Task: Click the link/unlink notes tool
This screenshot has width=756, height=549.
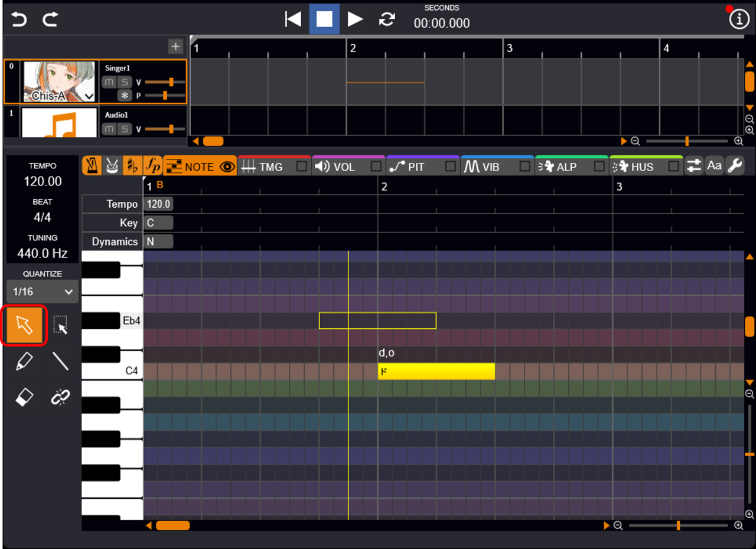Action: 60,398
